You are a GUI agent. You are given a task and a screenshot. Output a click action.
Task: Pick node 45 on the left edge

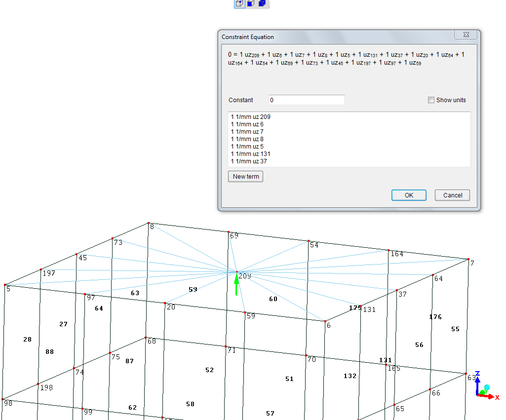[x=77, y=254]
